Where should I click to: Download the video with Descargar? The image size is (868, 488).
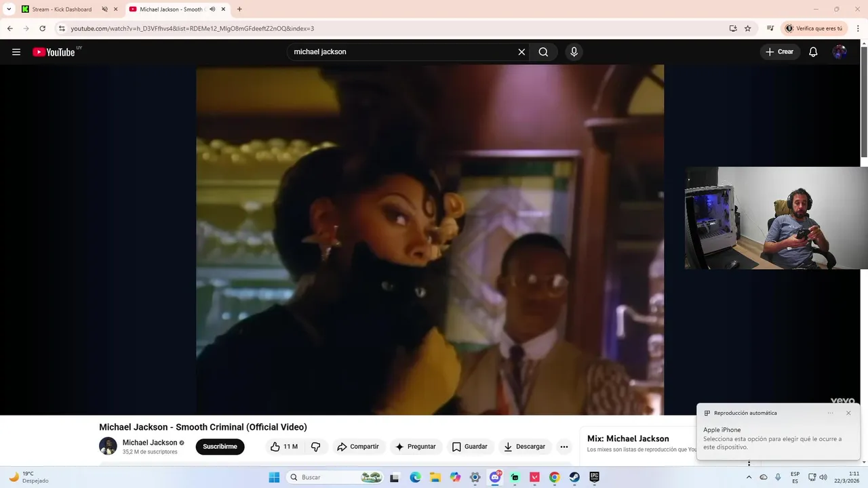click(524, 447)
